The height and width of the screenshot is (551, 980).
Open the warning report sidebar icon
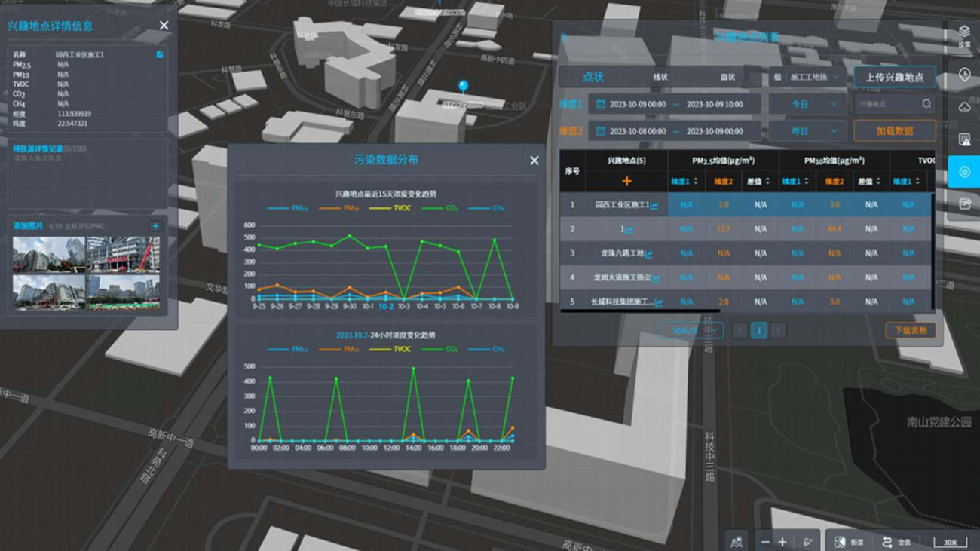[964, 139]
